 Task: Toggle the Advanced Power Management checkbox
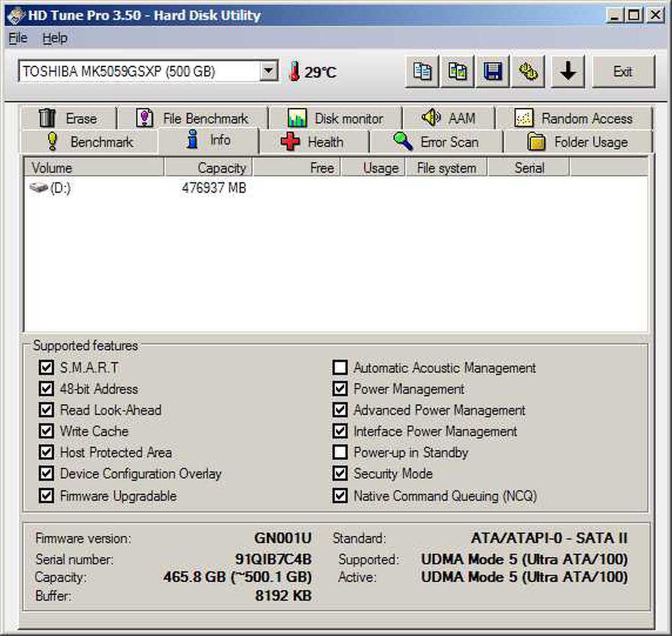pyautogui.click(x=340, y=410)
